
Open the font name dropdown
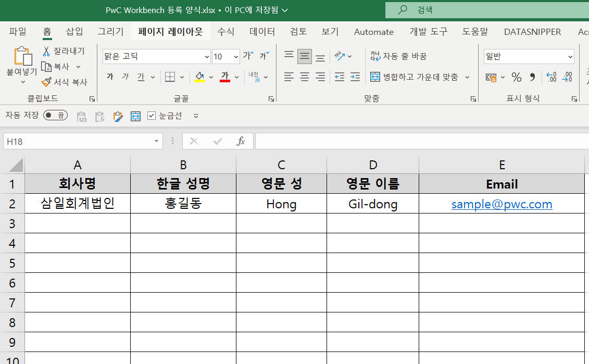click(206, 56)
